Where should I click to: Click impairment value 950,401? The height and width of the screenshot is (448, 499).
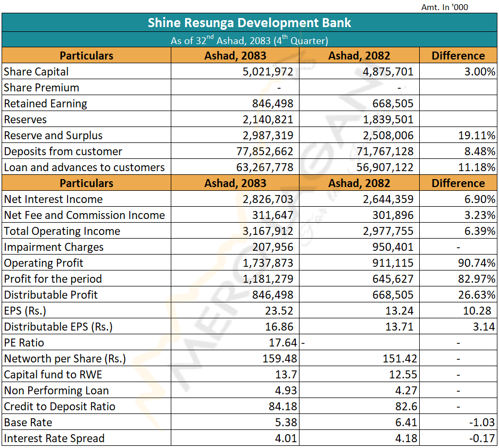click(393, 247)
